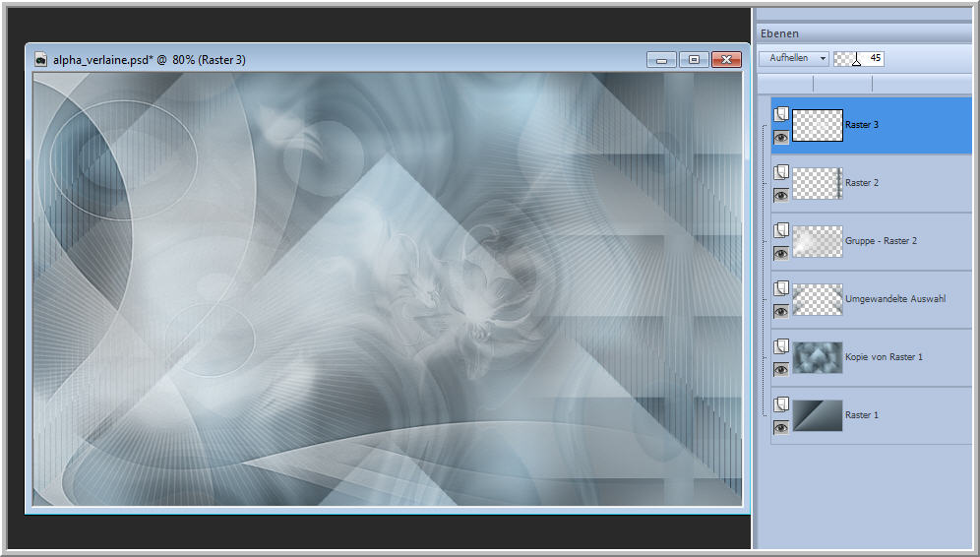
Task: Select the Raster 2 layer thumbnail
Action: [x=818, y=183]
